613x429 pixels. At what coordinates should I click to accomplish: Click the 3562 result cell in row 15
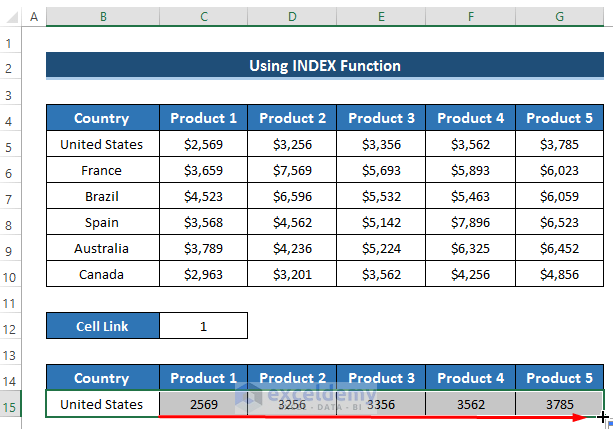[x=471, y=404]
